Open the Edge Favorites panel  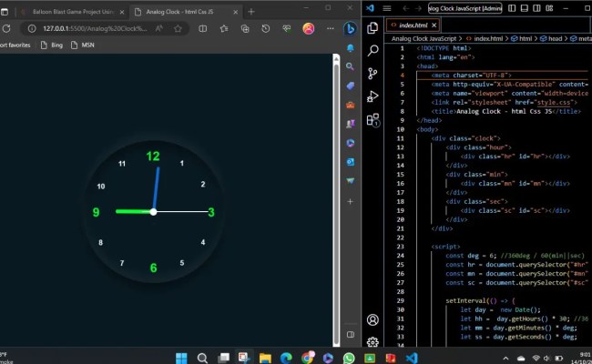tap(224, 29)
